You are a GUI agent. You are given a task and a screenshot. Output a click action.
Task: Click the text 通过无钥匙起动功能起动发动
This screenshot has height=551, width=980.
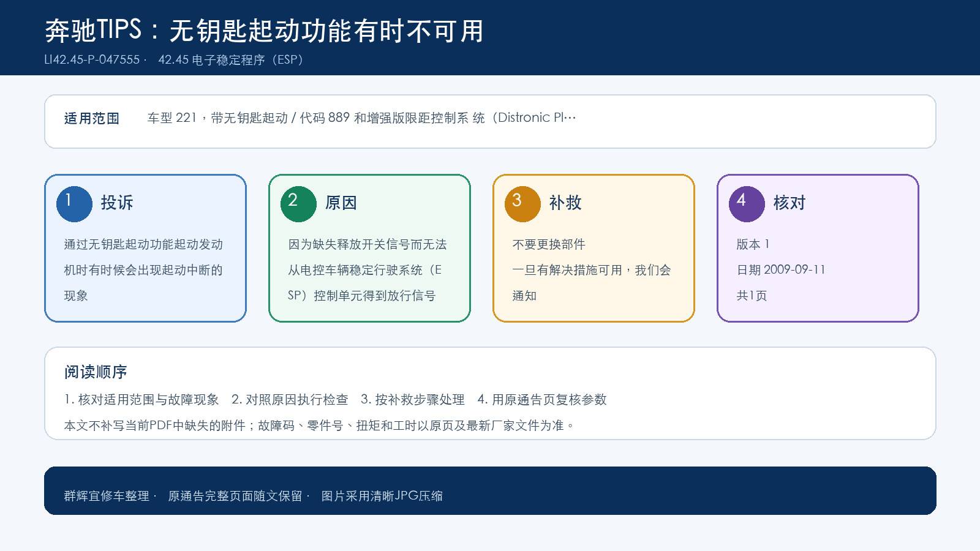[144, 244]
